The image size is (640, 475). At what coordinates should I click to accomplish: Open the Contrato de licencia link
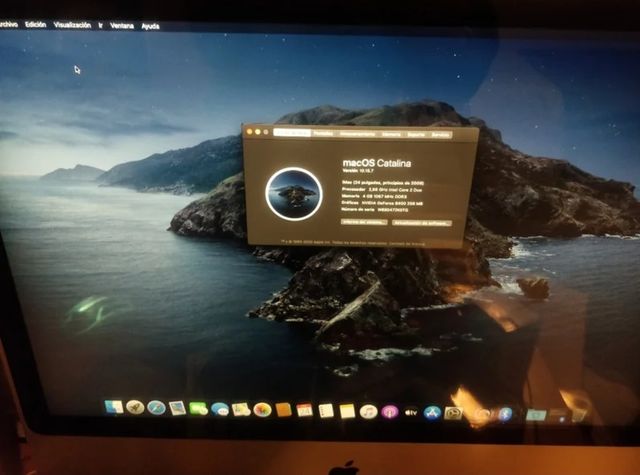tap(407, 244)
